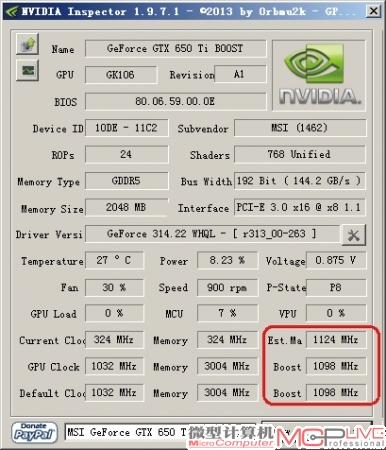
Task: Click the GPU value GK106
Action: coord(121,75)
